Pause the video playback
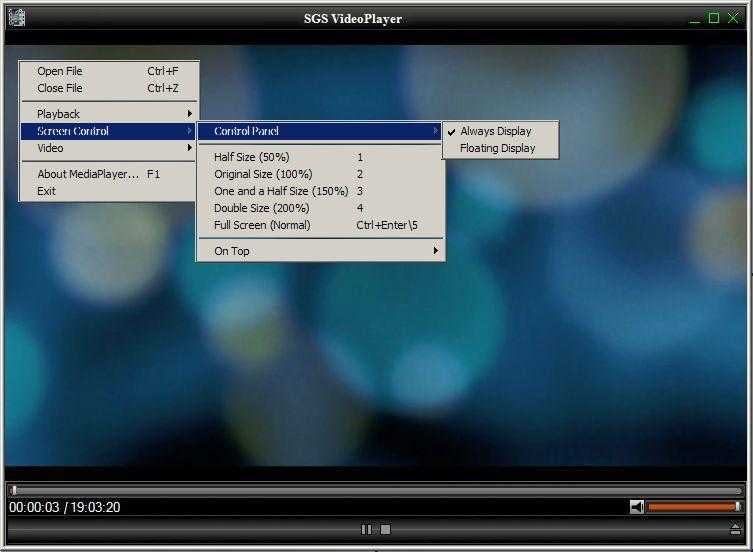This screenshot has width=753, height=552. point(366,529)
